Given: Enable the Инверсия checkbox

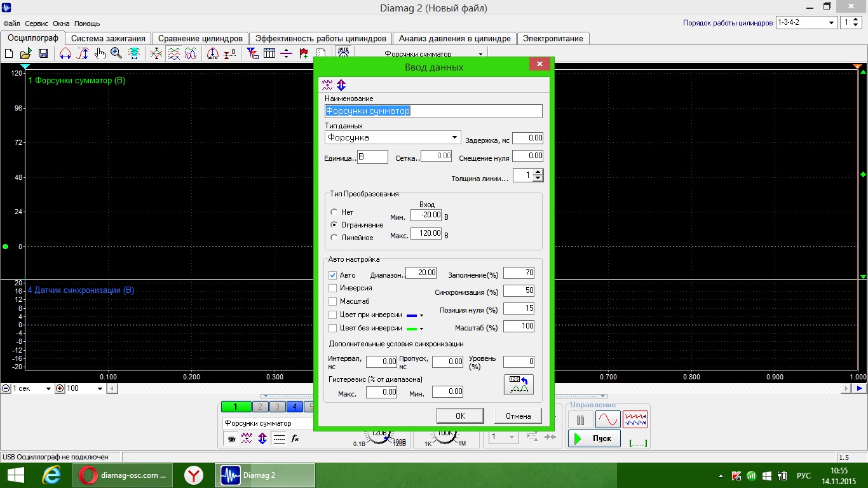Looking at the screenshot, I should click(x=332, y=288).
